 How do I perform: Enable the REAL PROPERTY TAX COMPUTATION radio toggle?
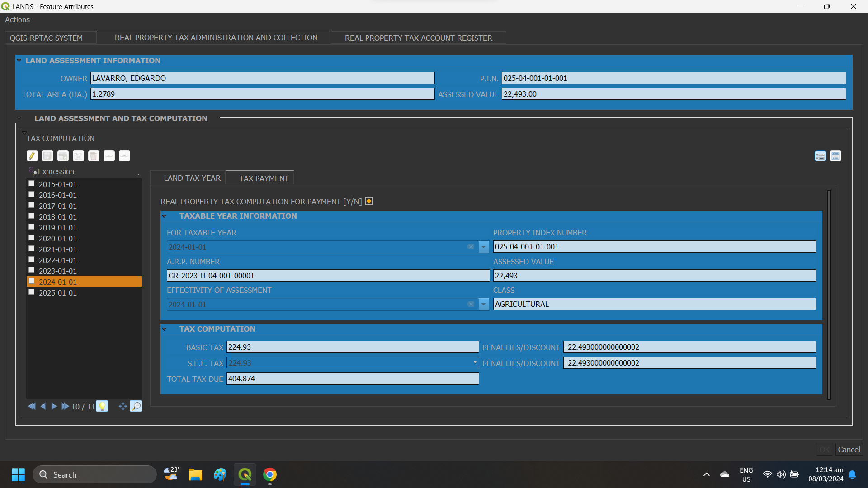tap(368, 201)
